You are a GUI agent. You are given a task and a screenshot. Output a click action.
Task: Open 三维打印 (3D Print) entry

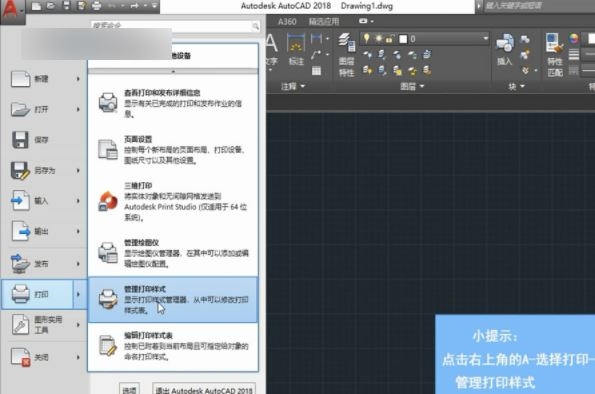coord(173,201)
